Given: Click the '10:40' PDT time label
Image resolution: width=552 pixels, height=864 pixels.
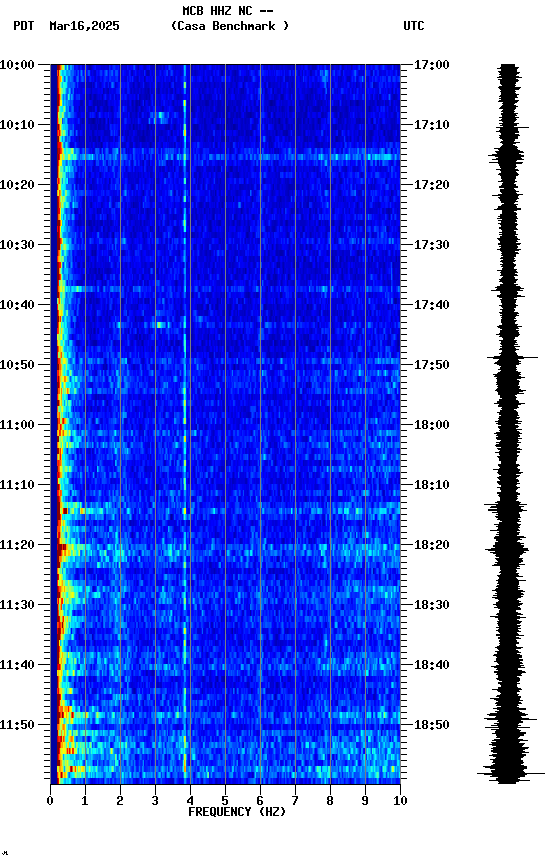Looking at the screenshot, I should point(17,305).
